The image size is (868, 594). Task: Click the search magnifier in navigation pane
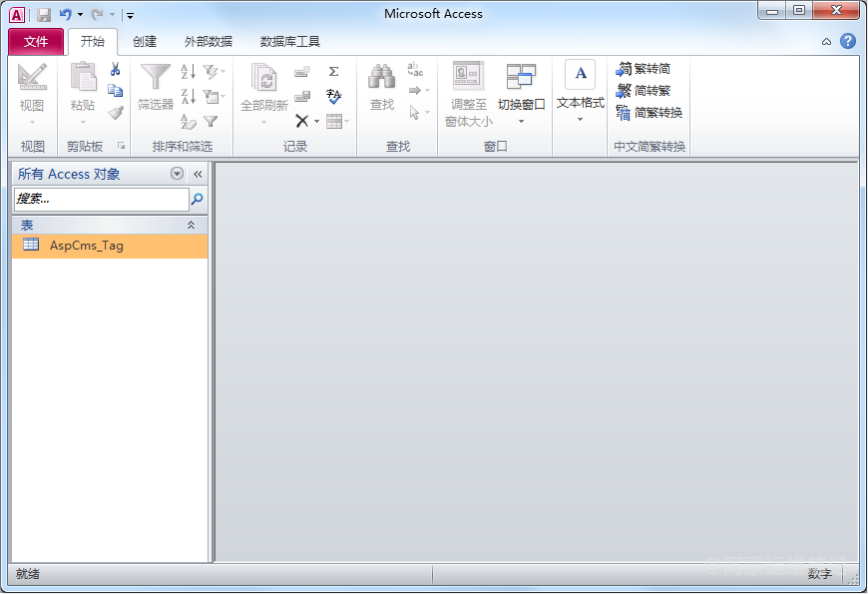tap(197, 200)
